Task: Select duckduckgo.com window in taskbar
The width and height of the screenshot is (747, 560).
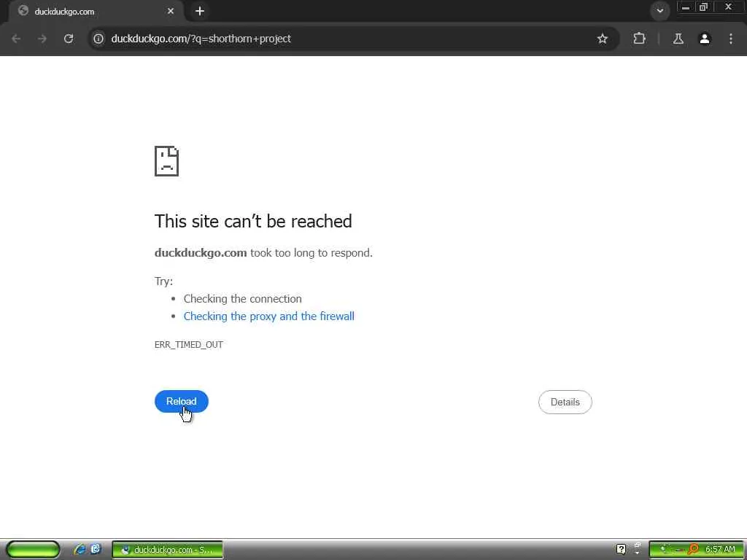Action: 167,550
